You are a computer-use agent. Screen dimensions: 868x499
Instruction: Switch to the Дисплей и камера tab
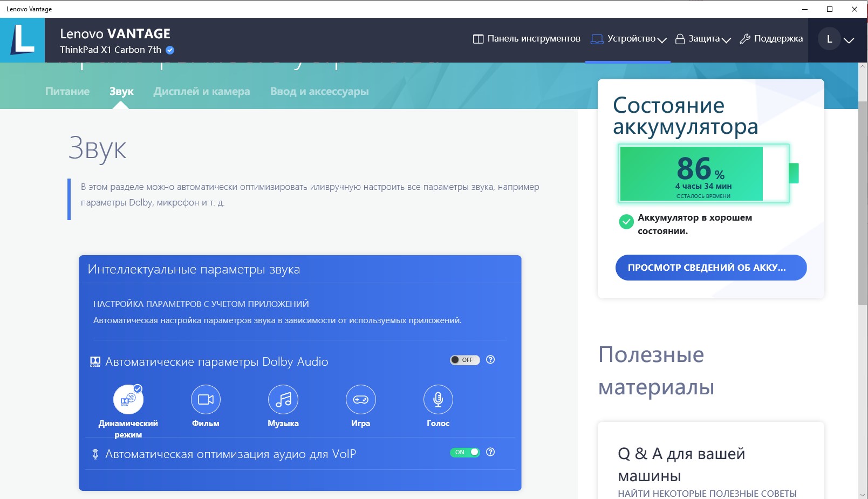202,92
